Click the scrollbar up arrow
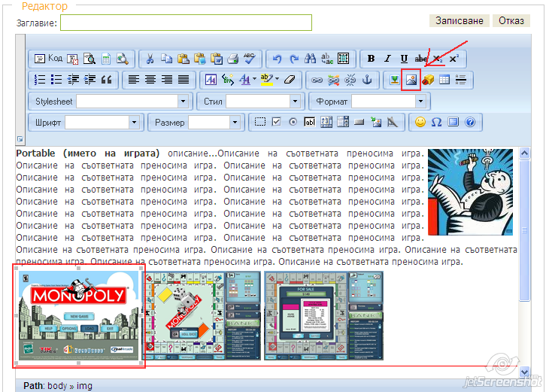546x392 pixels. click(x=524, y=153)
